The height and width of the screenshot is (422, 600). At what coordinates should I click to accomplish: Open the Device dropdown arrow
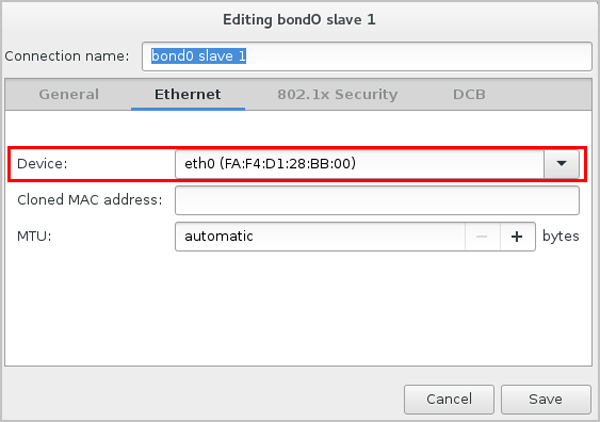point(561,163)
